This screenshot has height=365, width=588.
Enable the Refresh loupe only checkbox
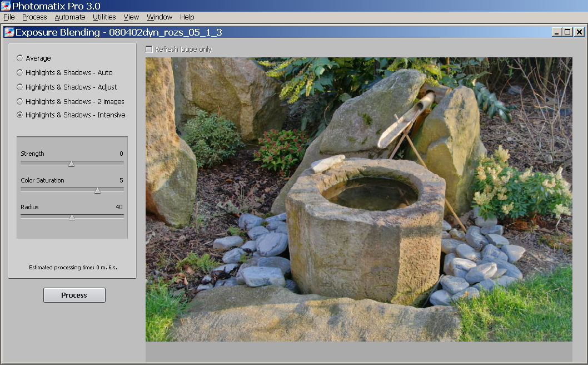(x=149, y=50)
